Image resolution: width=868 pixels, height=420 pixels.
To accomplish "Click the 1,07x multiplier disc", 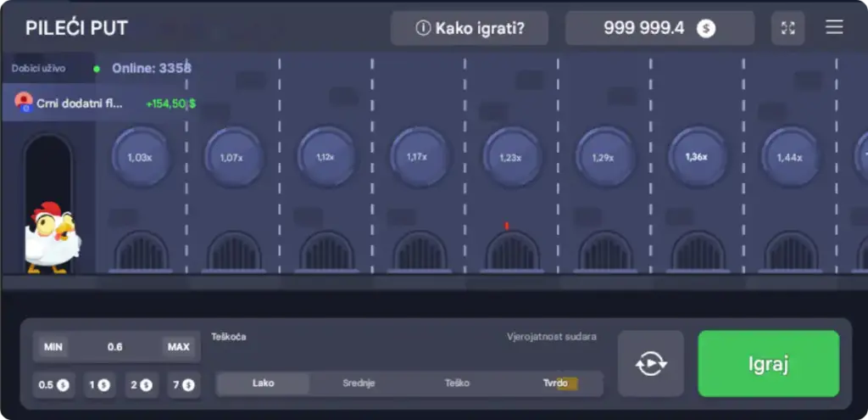I will tap(232, 157).
